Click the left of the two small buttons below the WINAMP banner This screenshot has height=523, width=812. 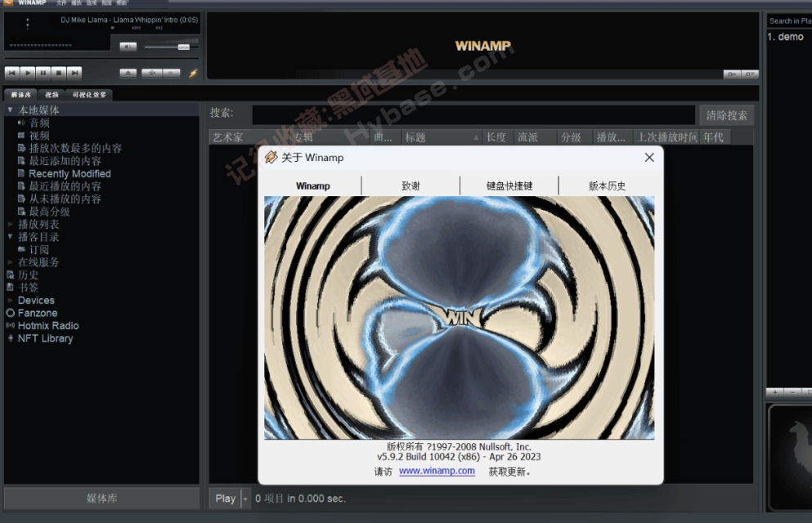[x=732, y=74]
